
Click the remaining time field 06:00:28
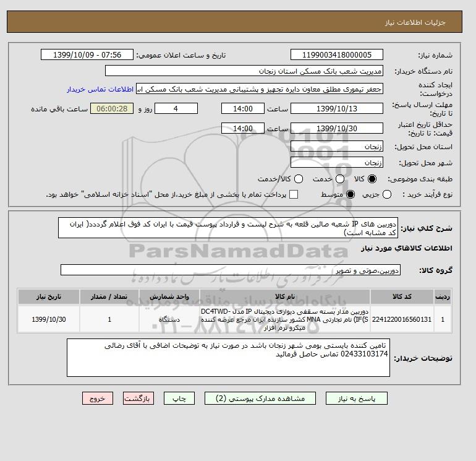(112, 108)
